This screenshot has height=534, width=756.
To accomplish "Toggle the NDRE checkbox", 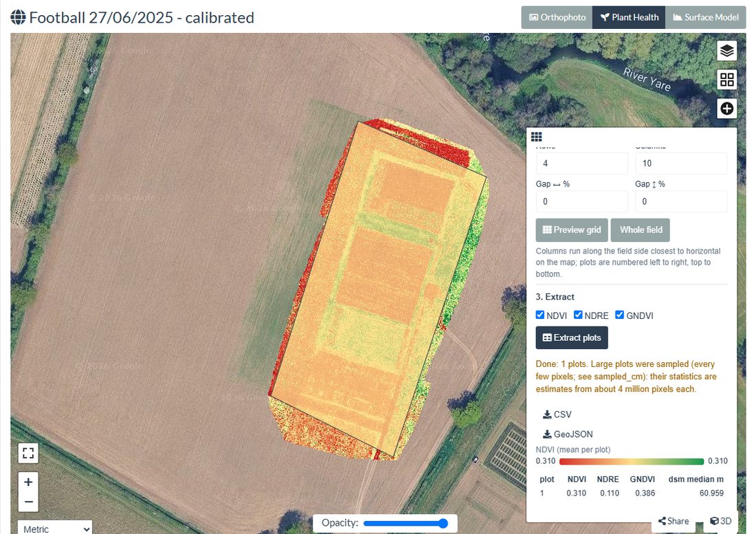I will 577,315.
